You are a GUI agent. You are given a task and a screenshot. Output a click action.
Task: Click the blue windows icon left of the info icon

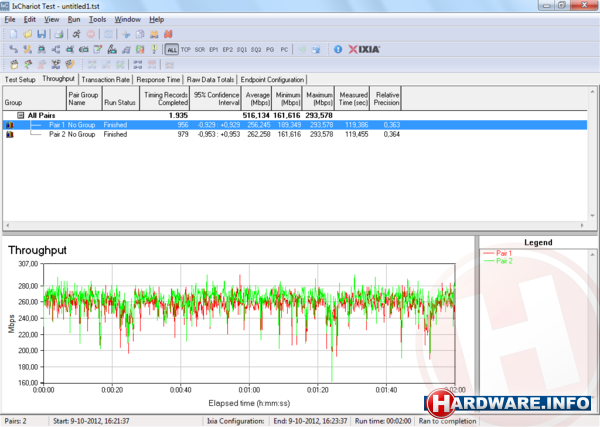pyautogui.click(x=316, y=49)
